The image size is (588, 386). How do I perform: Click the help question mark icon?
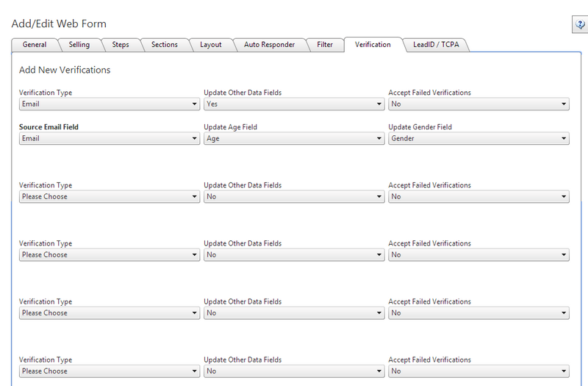[x=578, y=25]
